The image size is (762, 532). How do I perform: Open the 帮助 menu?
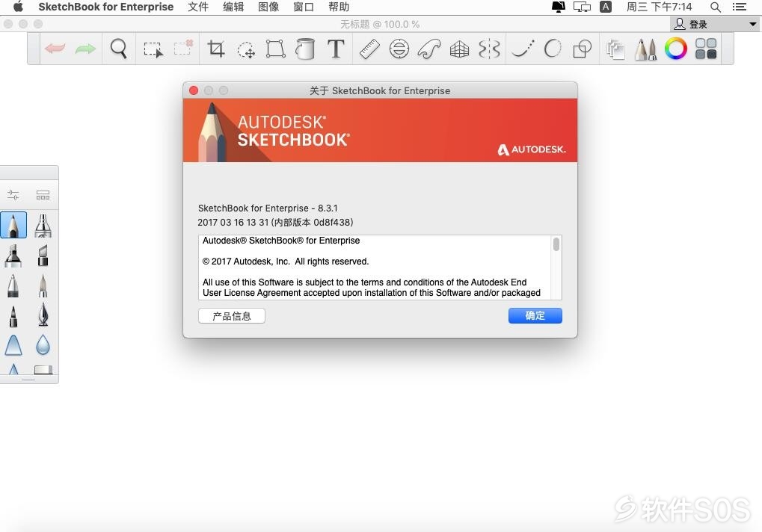[x=339, y=7]
